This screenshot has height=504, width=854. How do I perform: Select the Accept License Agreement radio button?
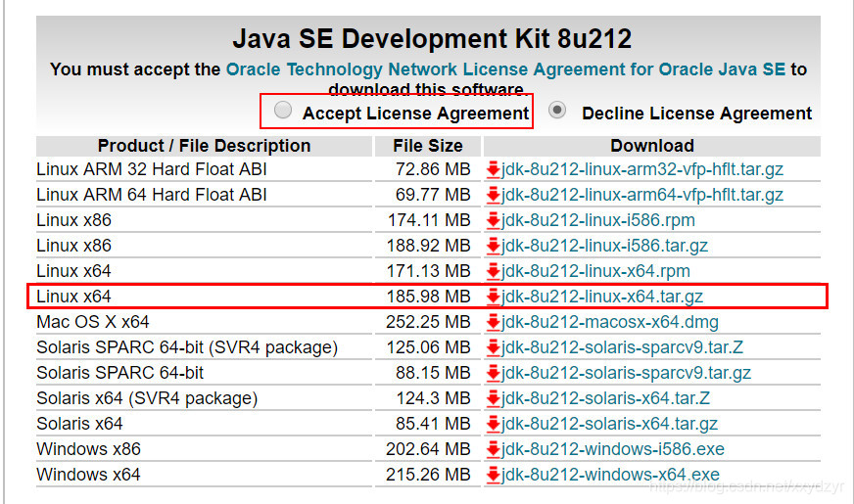(283, 110)
